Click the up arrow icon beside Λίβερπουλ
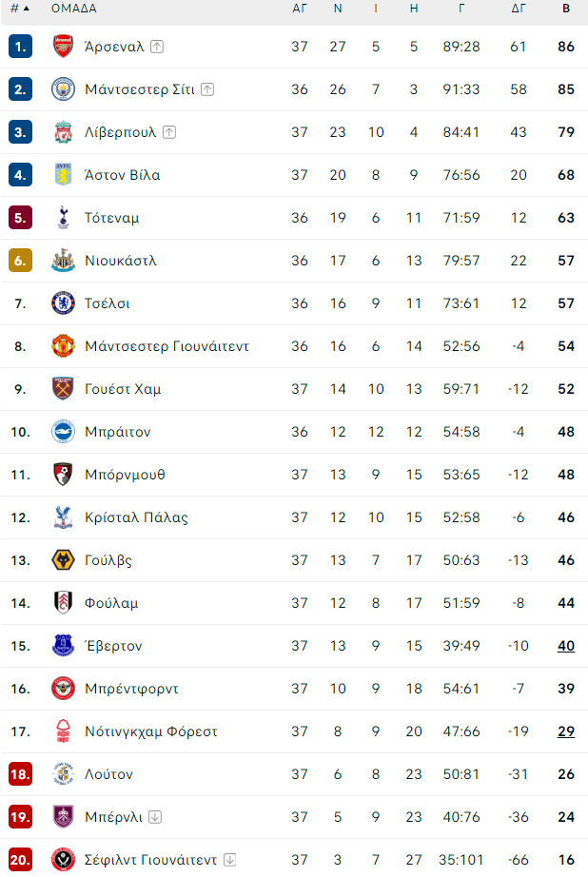Screen dimensions: 588x877 pos(169,132)
